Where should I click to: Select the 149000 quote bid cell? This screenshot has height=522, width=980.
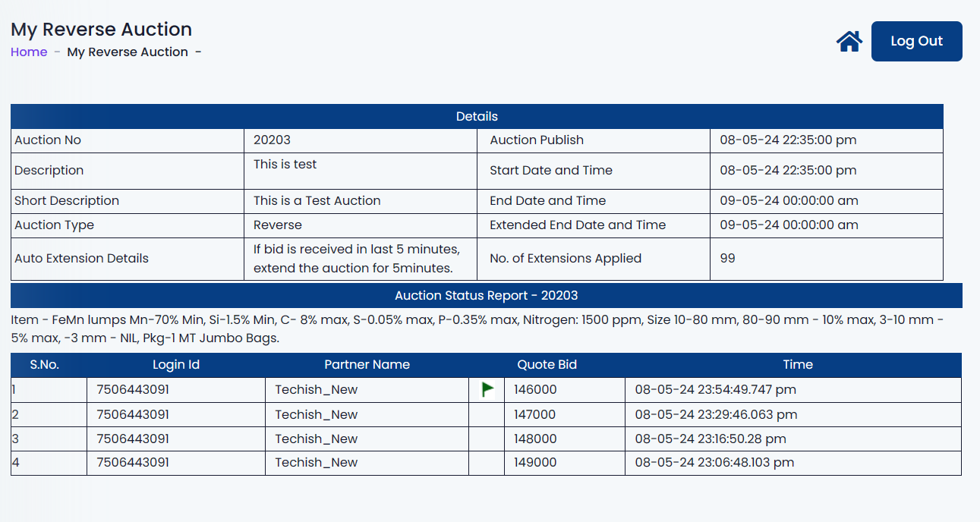[535, 463]
